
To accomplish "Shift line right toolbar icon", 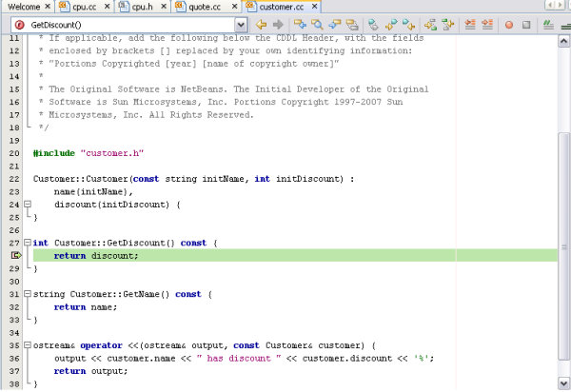I will coord(487,25).
